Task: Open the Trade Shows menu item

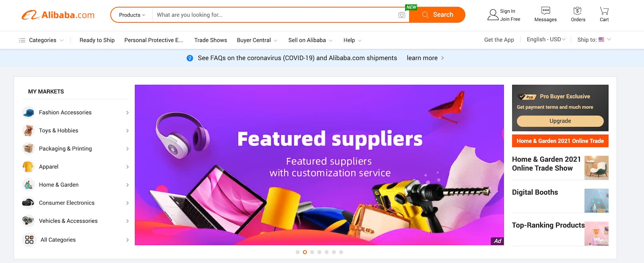Action: pyautogui.click(x=210, y=40)
